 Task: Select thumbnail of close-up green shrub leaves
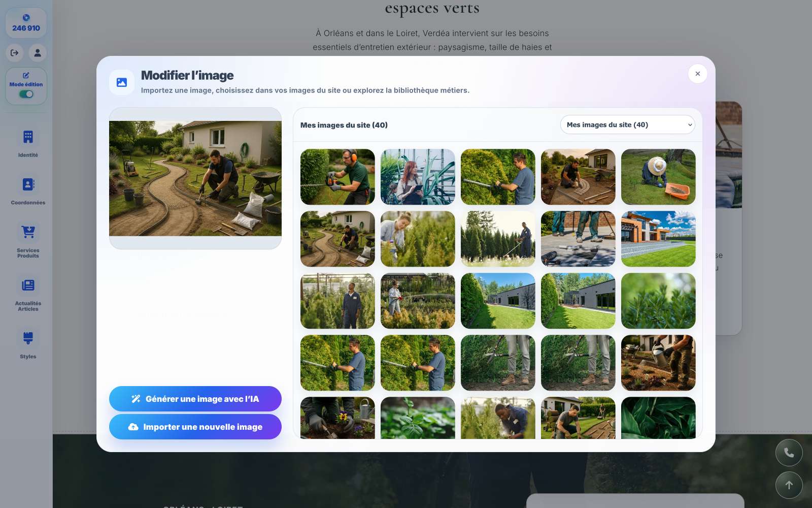[658, 301]
